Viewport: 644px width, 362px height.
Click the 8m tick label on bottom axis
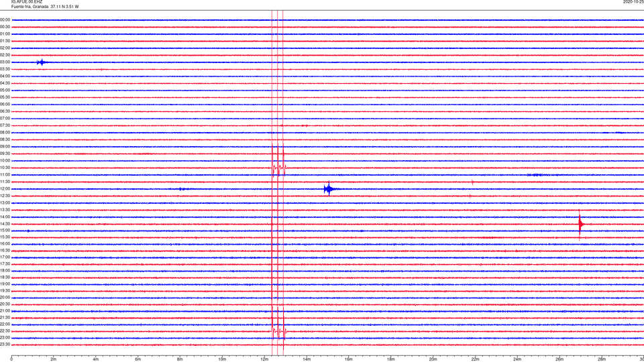[180, 359]
